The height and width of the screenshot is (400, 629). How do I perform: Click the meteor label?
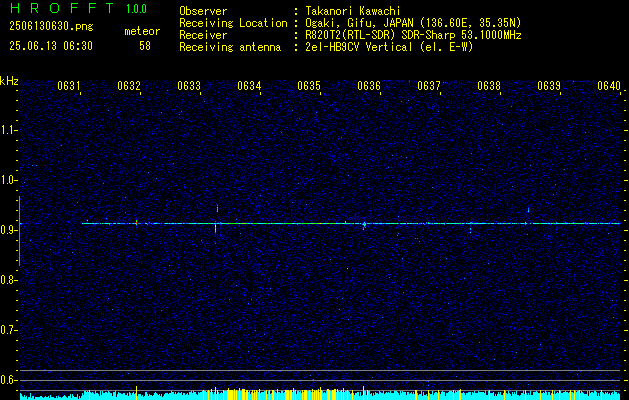[142, 31]
